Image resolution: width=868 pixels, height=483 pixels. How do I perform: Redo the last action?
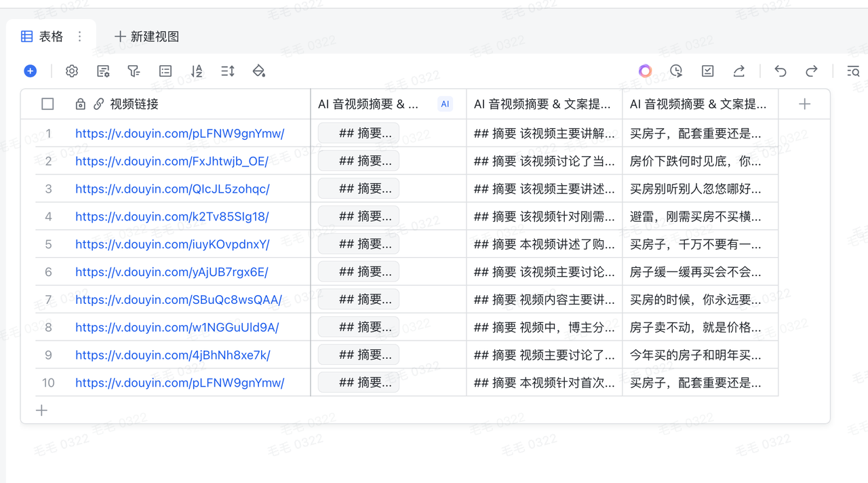pyautogui.click(x=812, y=71)
